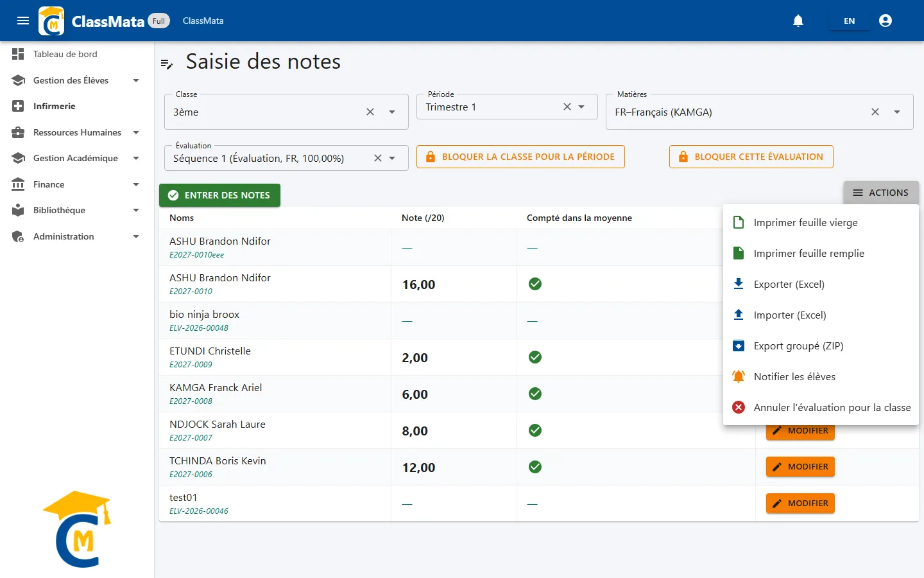This screenshot has width=924, height=578.
Task: Clear the Classe field selection
Action: pyautogui.click(x=370, y=112)
